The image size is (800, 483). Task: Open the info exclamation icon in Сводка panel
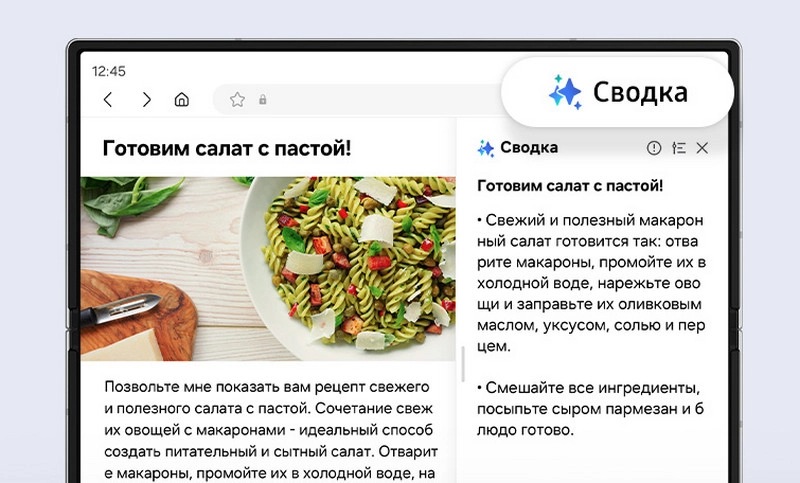pos(654,148)
